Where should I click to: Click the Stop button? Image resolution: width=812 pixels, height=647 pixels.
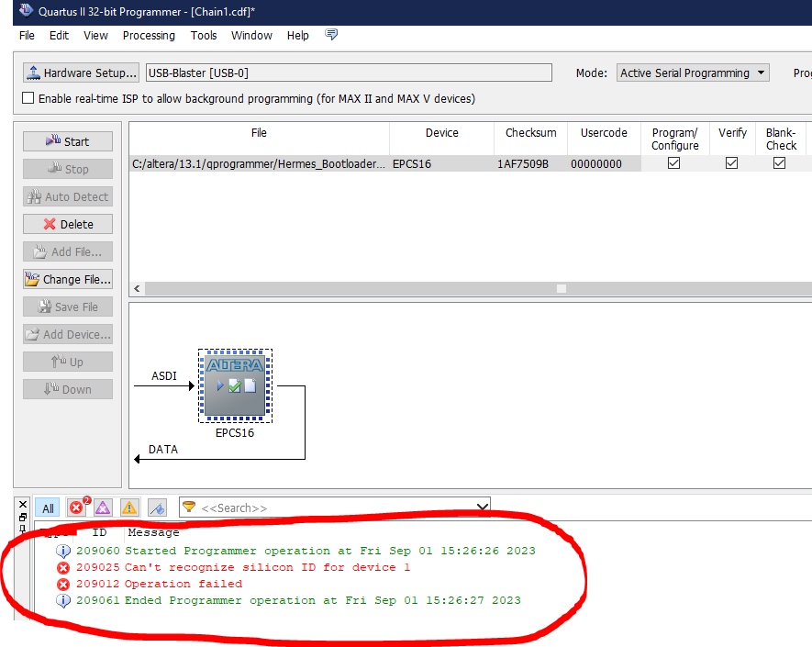point(68,169)
